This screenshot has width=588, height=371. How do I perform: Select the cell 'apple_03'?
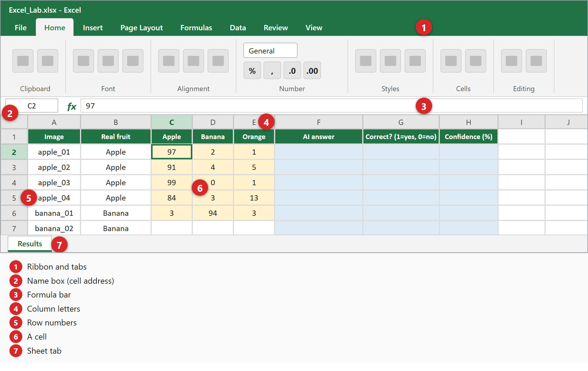pyautogui.click(x=54, y=183)
